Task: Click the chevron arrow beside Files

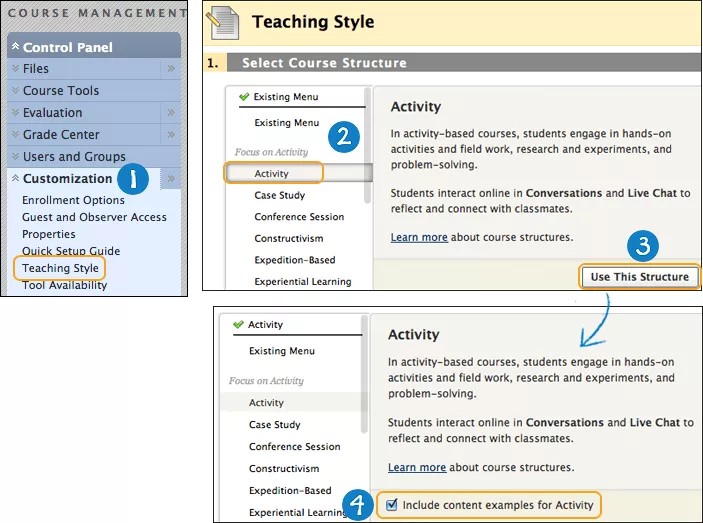Action: point(171,69)
